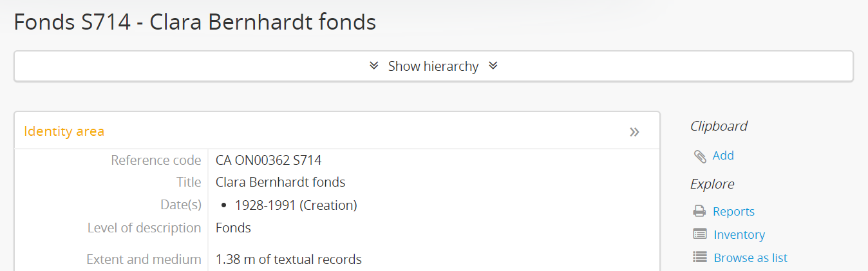Click the page title Fonds S714 heading

point(194,23)
